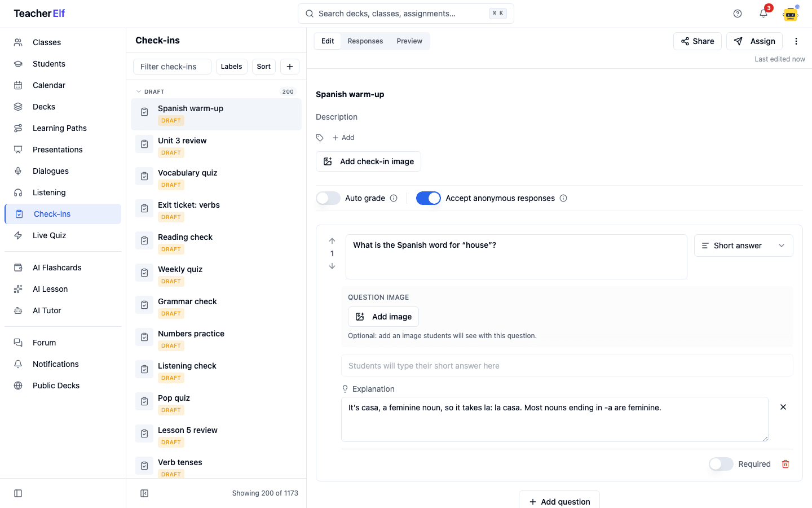The image size is (812, 508).
Task: Open the help question mark icon
Action: [x=738, y=14]
